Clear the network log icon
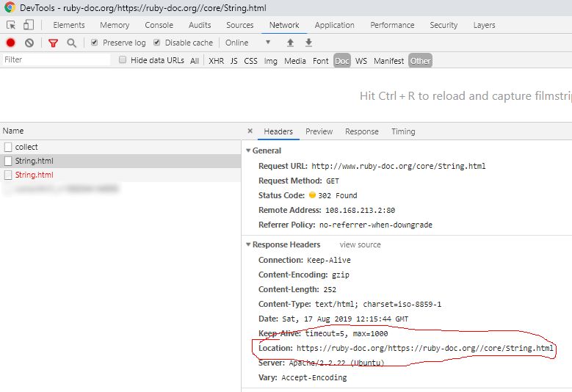This screenshot has height=392, width=572. pyautogui.click(x=29, y=43)
